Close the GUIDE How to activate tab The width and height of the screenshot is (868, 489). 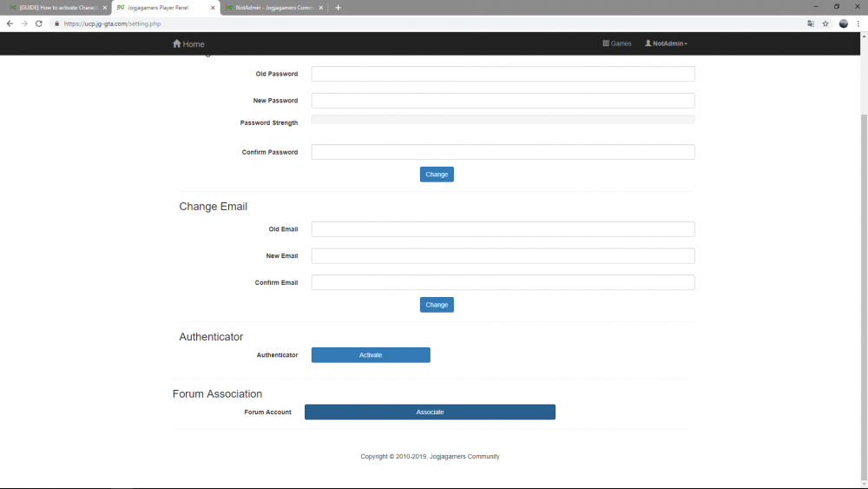coord(105,8)
